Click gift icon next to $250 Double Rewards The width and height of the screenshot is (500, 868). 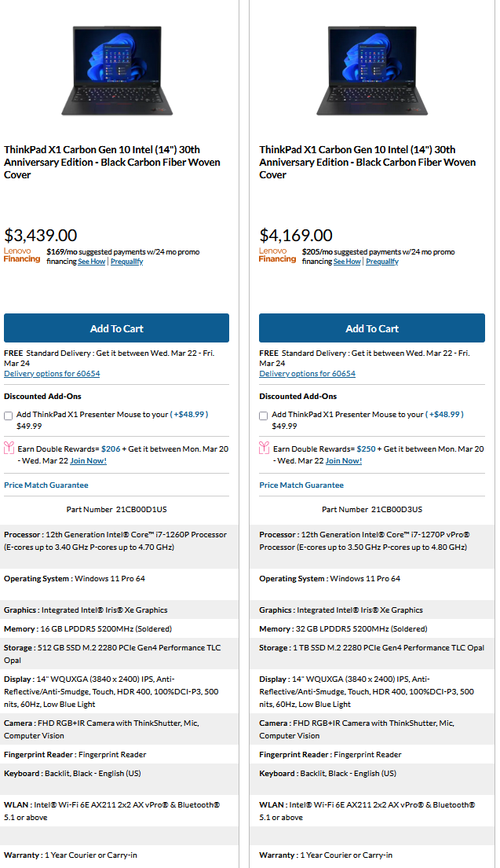pyautogui.click(x=265, y=449)
